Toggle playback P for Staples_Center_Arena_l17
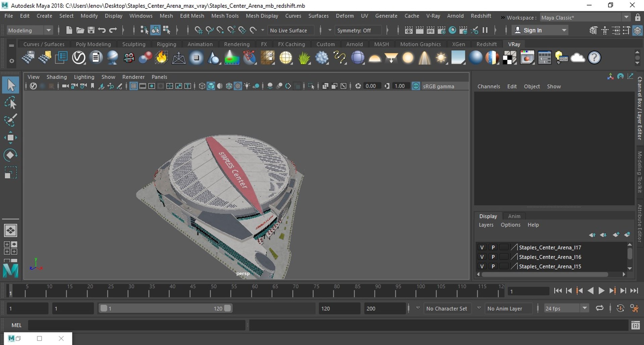The width and height of the screenshot is (644, 345). pos(493,247)
